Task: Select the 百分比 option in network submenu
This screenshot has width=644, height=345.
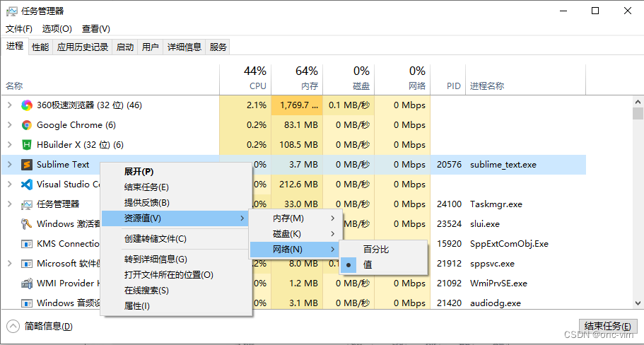Action: pos(383,250)
